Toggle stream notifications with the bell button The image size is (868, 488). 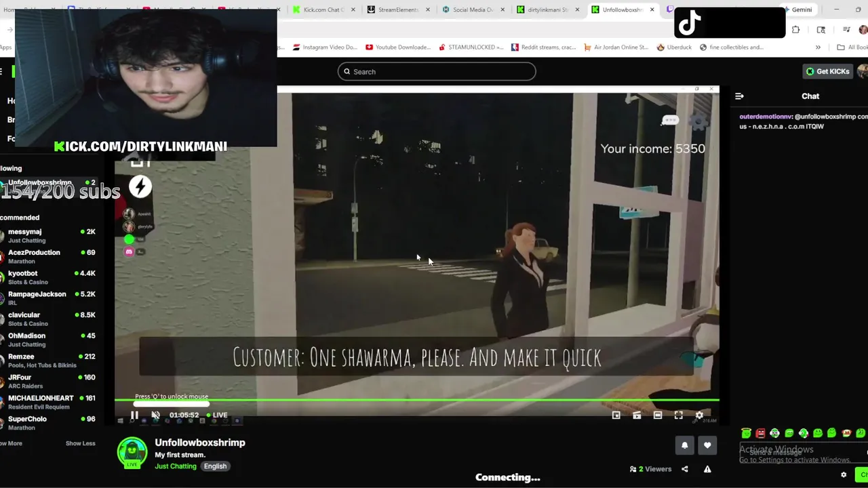[684, 445]
